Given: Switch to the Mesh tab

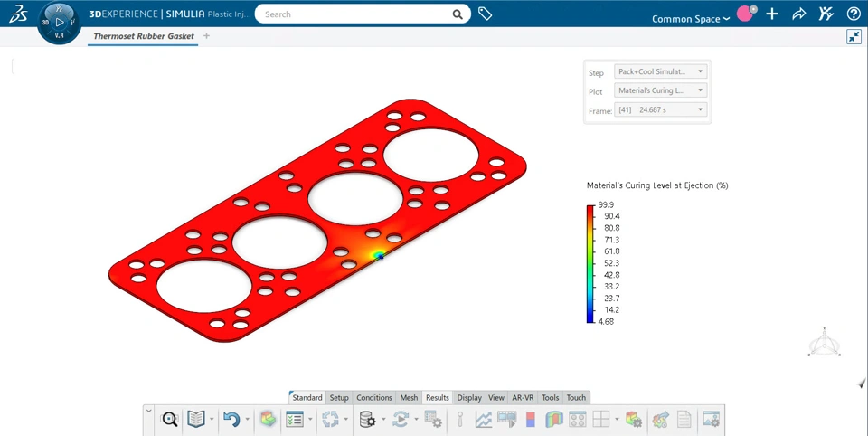Looking at the screenshot, I should [x=409, y=398].
